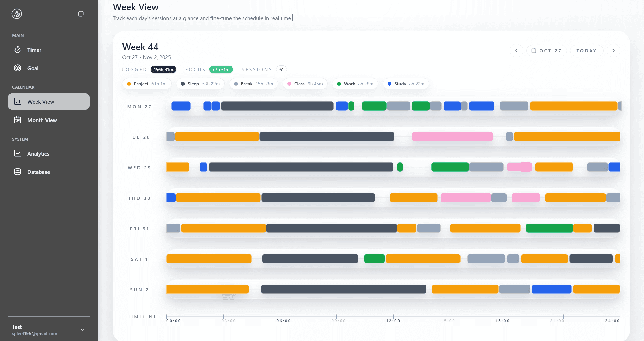Click the Sessions count badge 61
The image size is (644, 341).
(x=281, y=70)
